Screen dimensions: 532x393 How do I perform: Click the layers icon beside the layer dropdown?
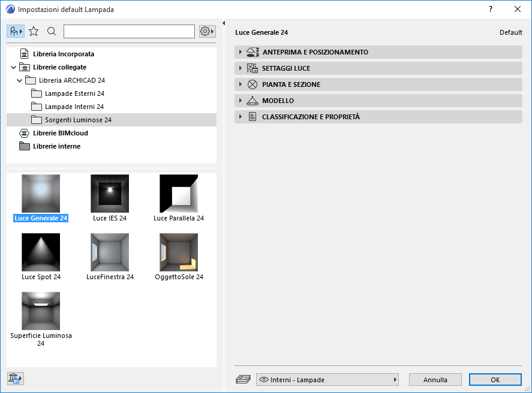244,379
